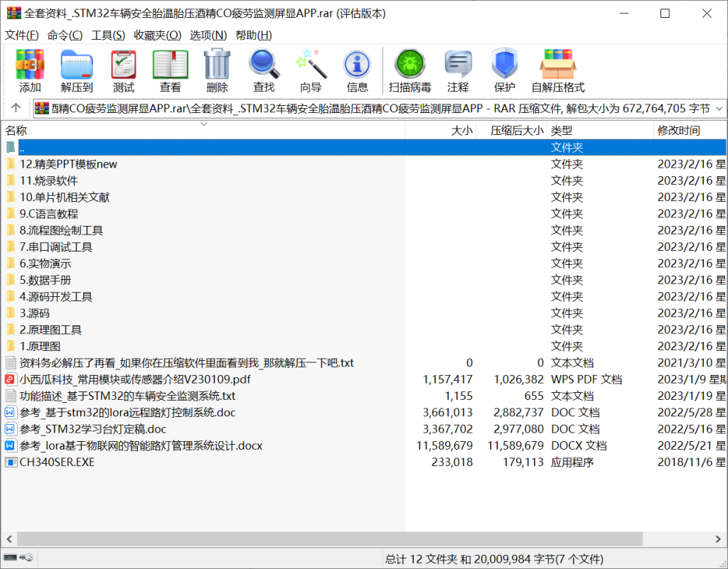The width and height of the screenshot is (728, 569).
Task: Click the up-folder navigation arrow
Action: pos(15,108)
